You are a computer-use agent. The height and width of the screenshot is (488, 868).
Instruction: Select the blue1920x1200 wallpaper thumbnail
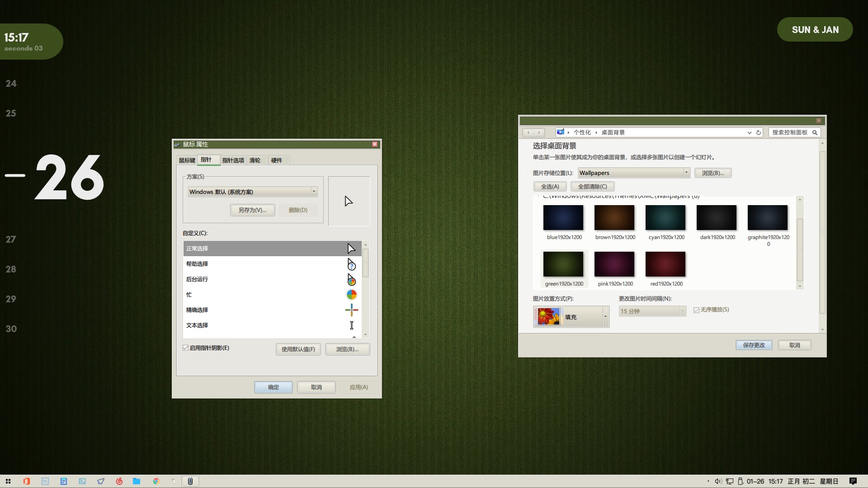(x=563, y=218)
